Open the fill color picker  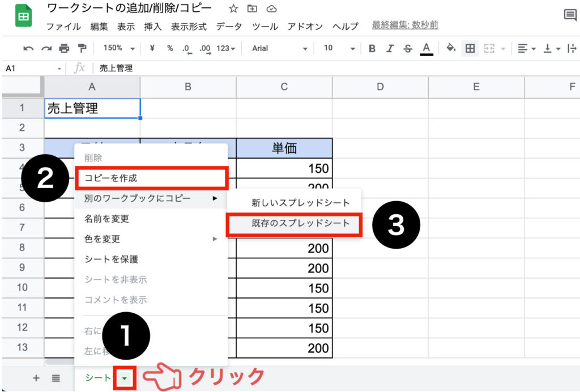(x=450, y=48)
